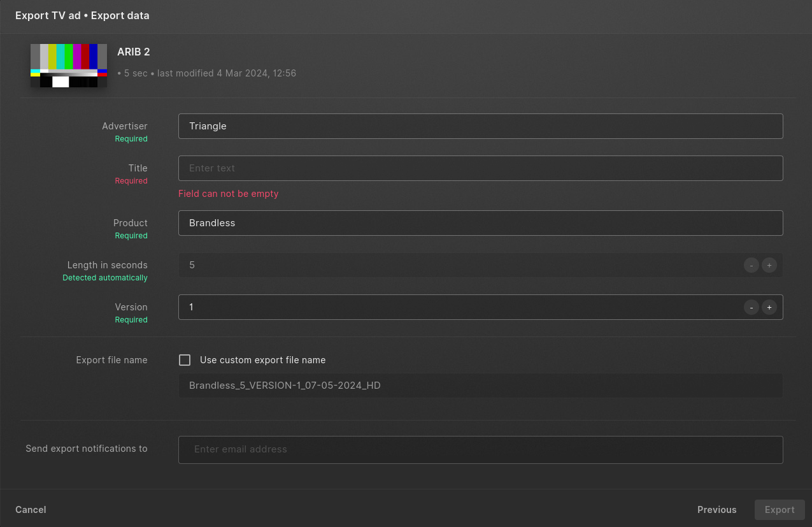This screenshot has width=812, height=527.
Task: Click the ARIB 2 title text
Action: 134,52
